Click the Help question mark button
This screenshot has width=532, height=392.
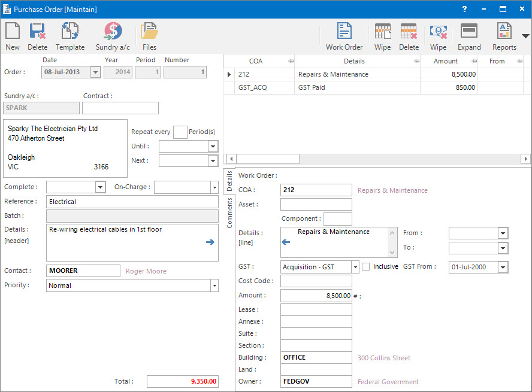click(465, 8)
